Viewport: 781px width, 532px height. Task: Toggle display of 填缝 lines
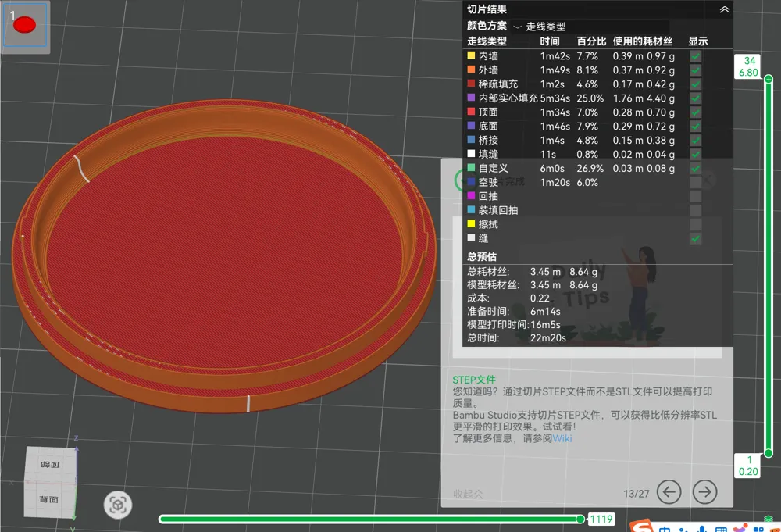click(x=695, y=154)
